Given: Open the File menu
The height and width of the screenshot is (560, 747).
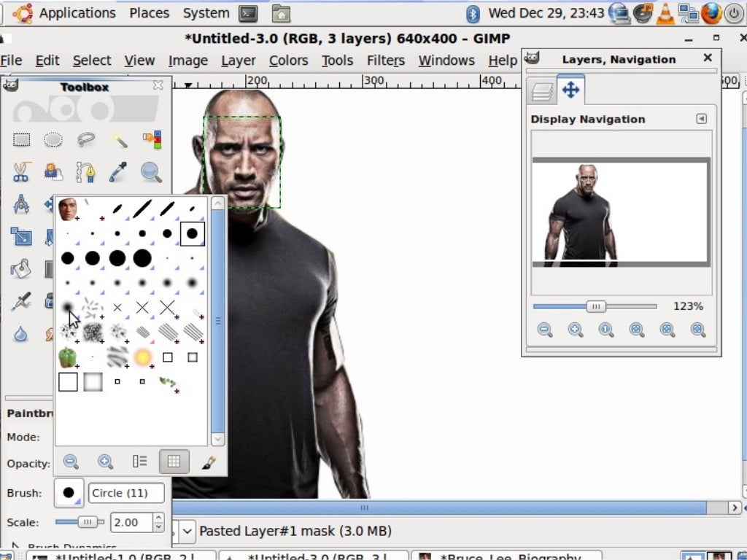Looking at the screenshot, I should point(11,61).
